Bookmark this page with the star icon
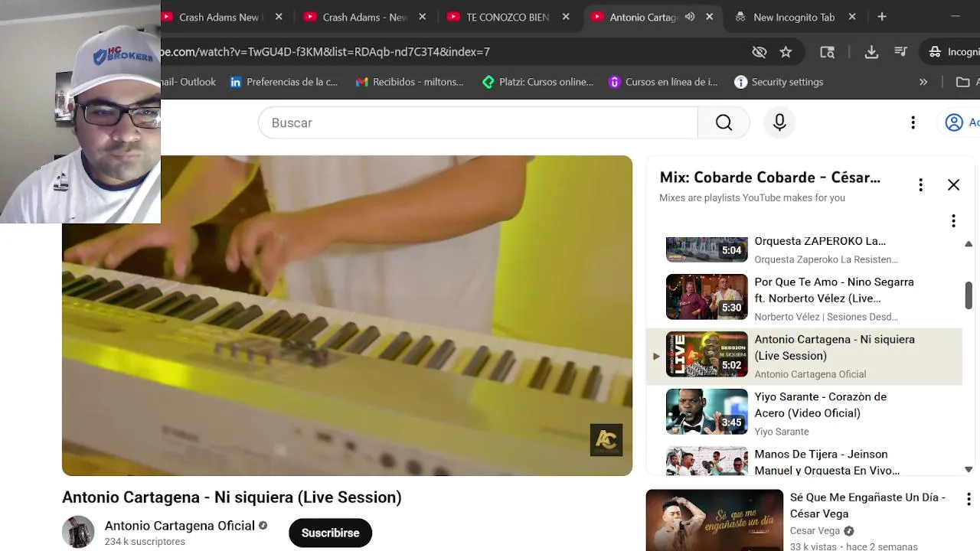The width and height of the screenshot is (980, 551). [x=786, y=52]
